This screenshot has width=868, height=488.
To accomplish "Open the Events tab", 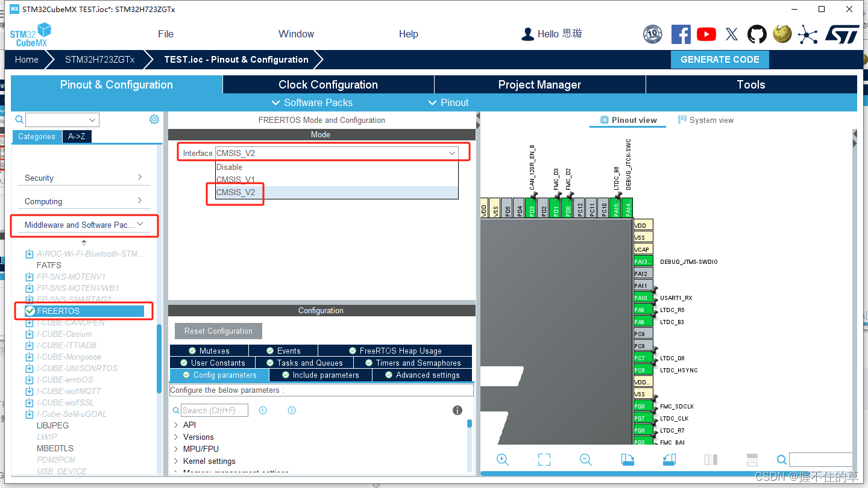I will coord(283,351).
